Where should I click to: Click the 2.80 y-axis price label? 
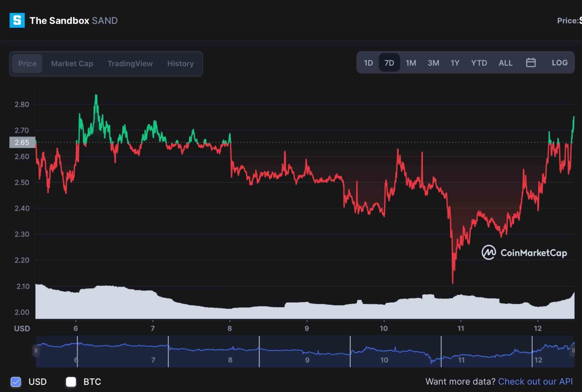pos(22,104)
